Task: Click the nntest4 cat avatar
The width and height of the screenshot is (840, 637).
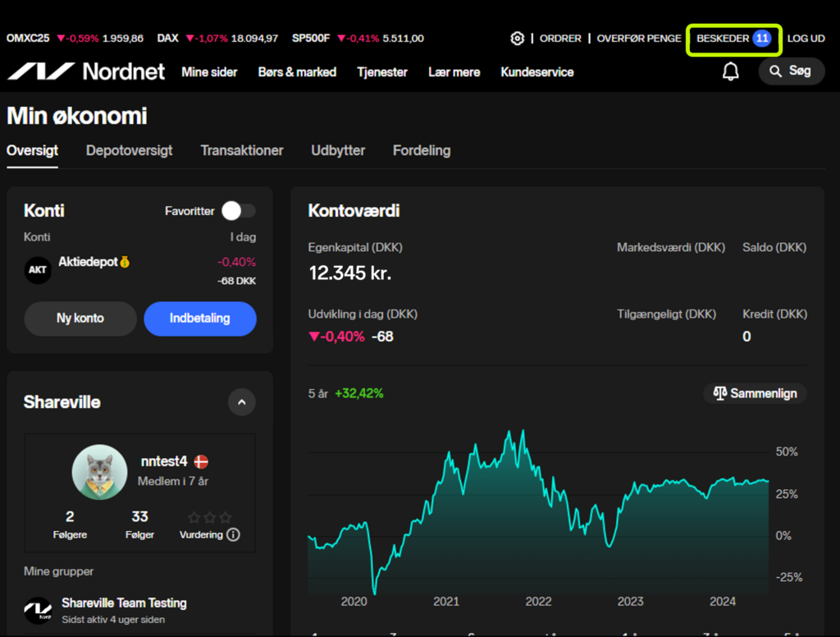Action: [x=99, y=472]
